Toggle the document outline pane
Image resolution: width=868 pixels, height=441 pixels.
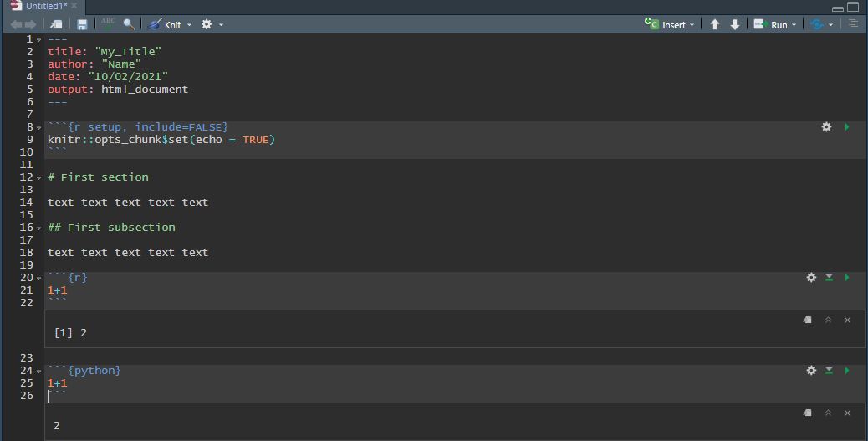tap(853, 24)
